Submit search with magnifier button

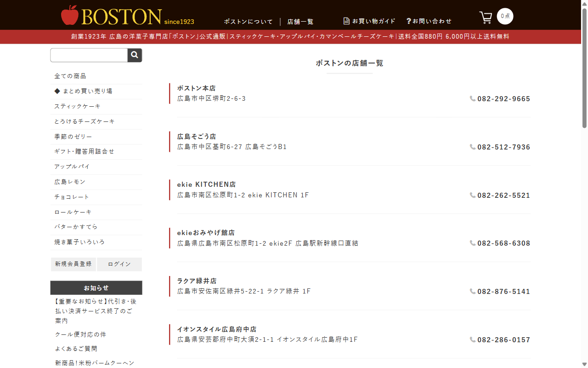(135, 55)
